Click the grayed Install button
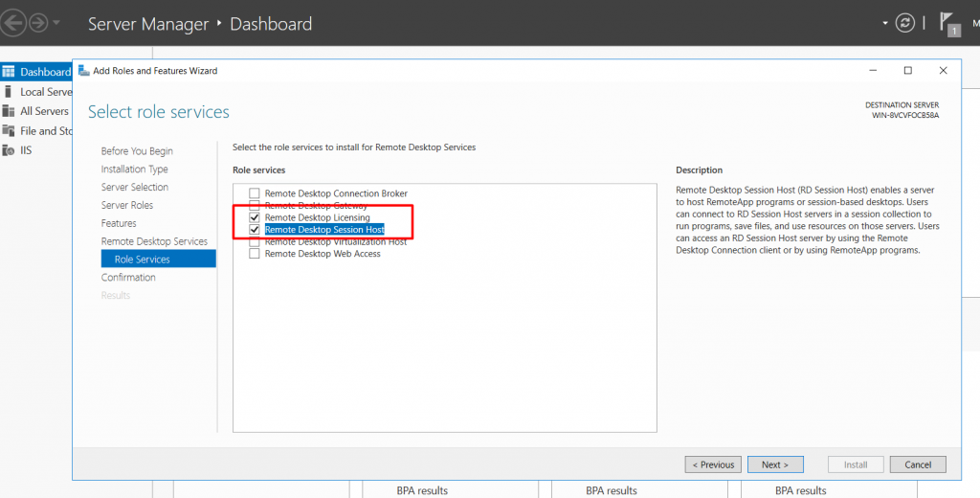This screenshot has width=980, height=498. click(x=856, y=464)
